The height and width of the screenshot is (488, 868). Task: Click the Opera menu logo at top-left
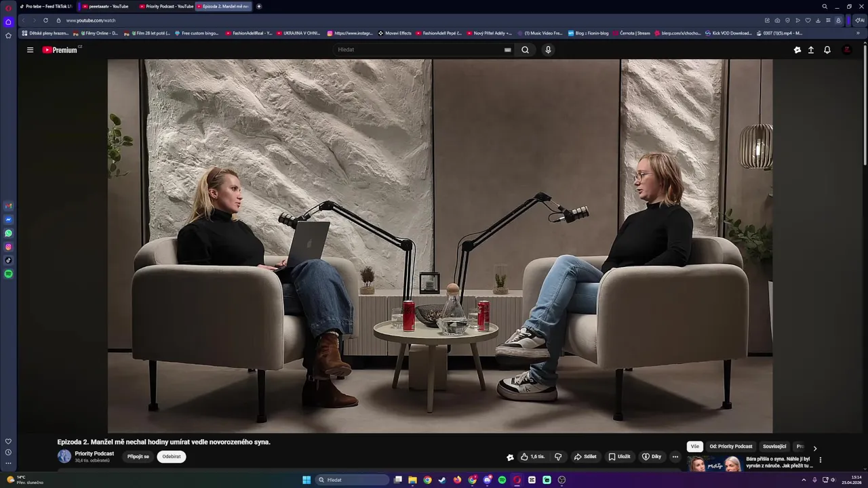tap(8, 7)
